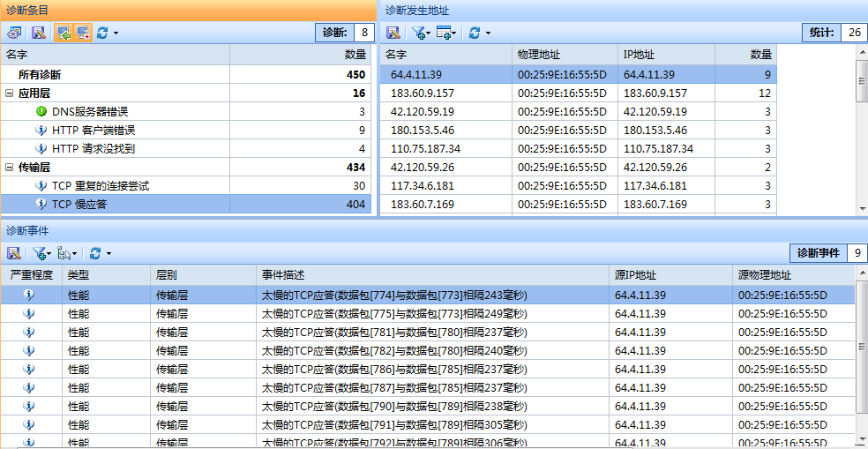Click the info icon beside TCP 重复的连接尝试
868x449 pixels.
point(41,186)
